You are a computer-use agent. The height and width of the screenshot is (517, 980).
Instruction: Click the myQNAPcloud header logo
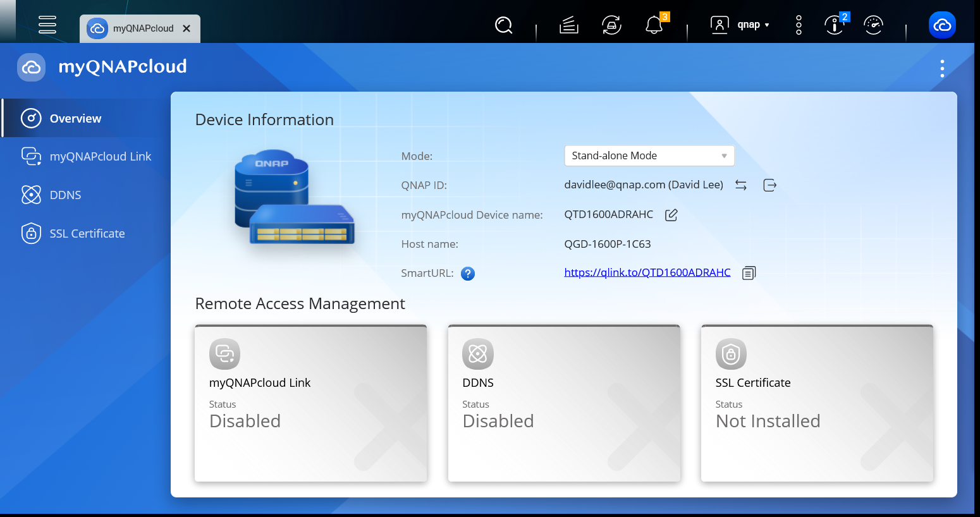[x=32, y=67]
